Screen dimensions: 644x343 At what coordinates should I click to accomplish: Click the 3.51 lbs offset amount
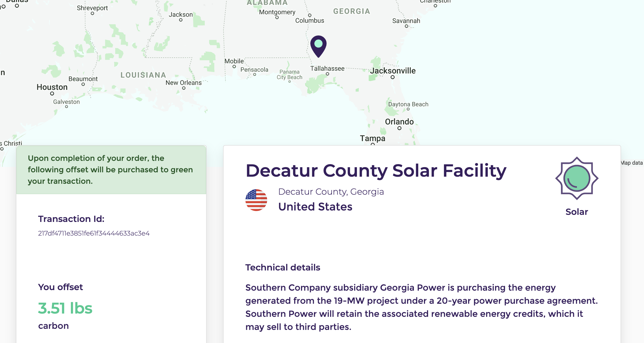point(65,308)
